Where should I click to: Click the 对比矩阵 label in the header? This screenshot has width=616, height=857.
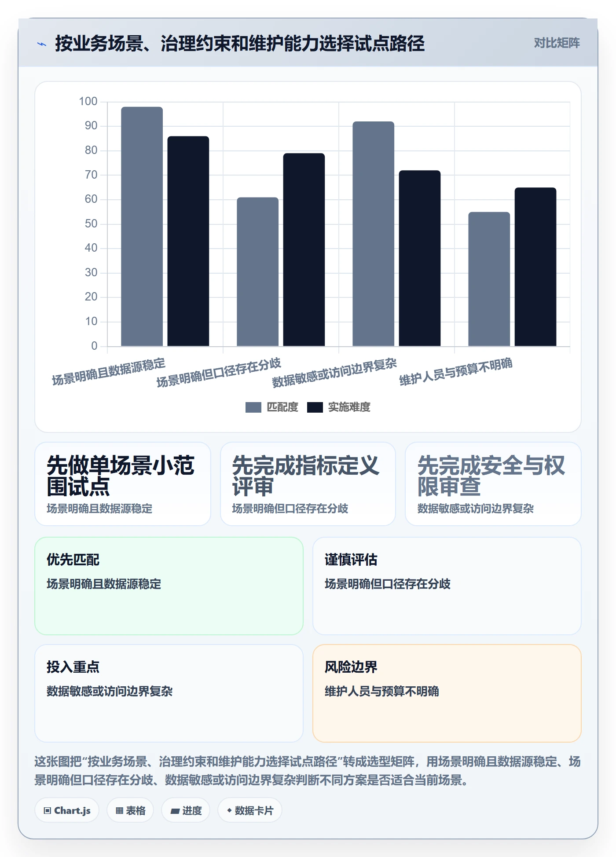(557, 43)
